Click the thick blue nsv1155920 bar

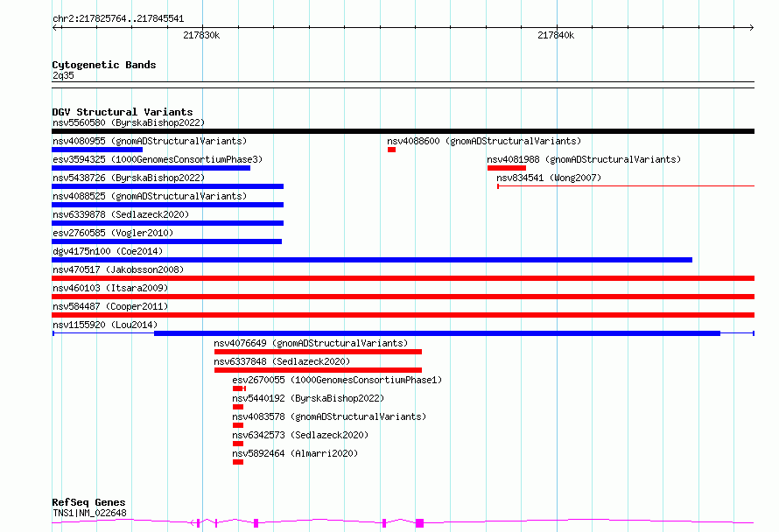click(x=437, y=333)
